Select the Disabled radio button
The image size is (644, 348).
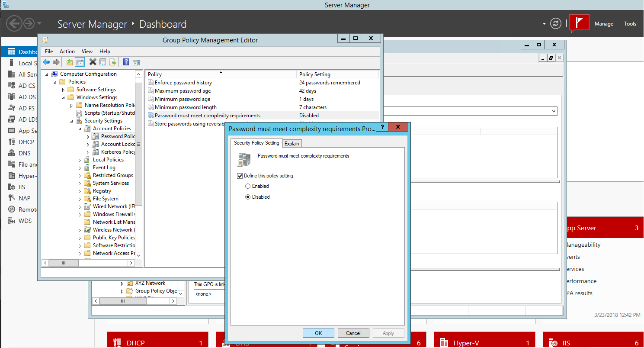coord(247,197)
